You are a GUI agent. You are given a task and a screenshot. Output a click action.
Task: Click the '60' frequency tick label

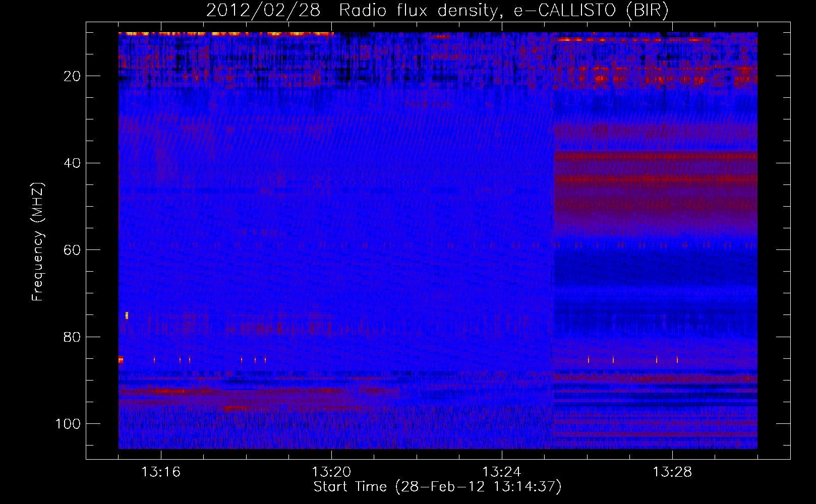coord(73,250)
